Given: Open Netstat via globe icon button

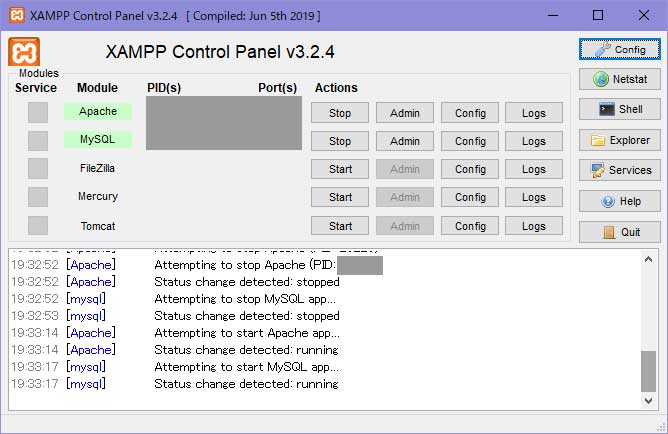Looking at the screenshot, I should click(x=619, y=79).
